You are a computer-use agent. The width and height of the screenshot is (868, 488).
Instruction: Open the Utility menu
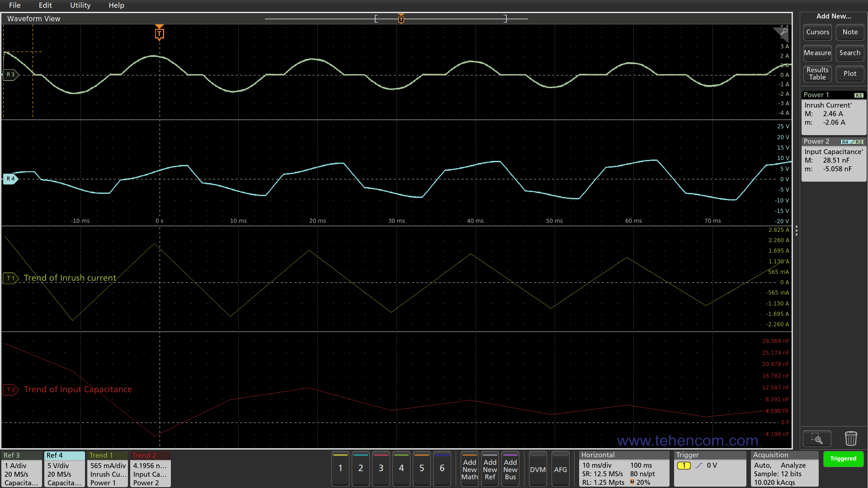(x=79, y=5)
